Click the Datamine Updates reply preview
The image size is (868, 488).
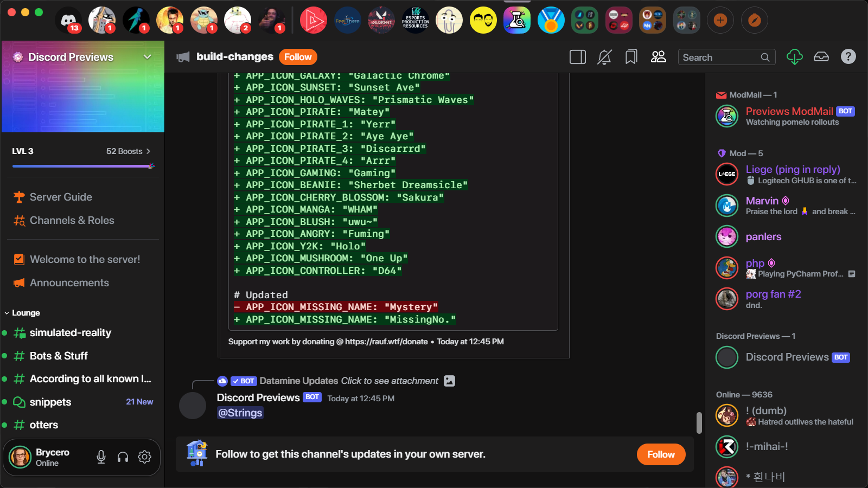349,381
